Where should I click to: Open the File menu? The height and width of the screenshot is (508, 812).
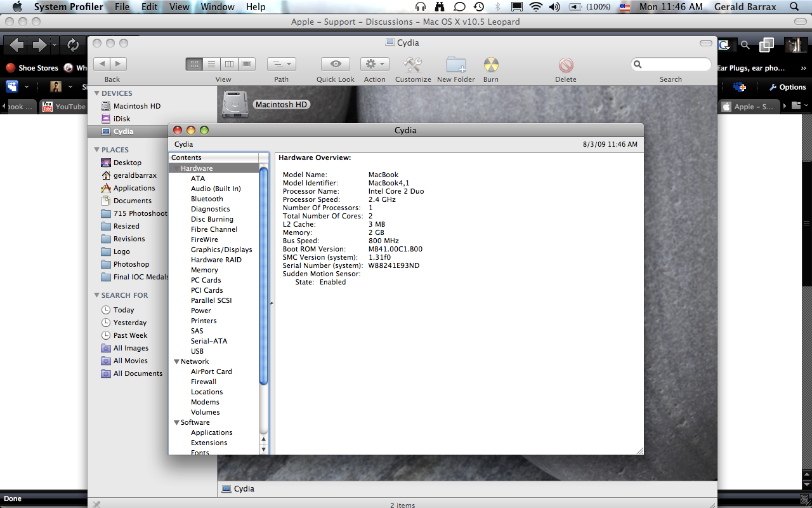[122, 7]
